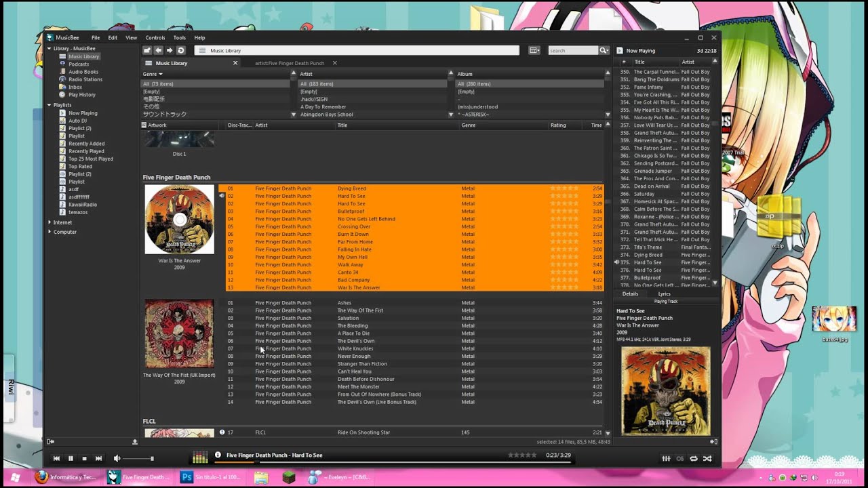Click the navigate forward arrow button

pyautogui.click(x=170, y=50)
